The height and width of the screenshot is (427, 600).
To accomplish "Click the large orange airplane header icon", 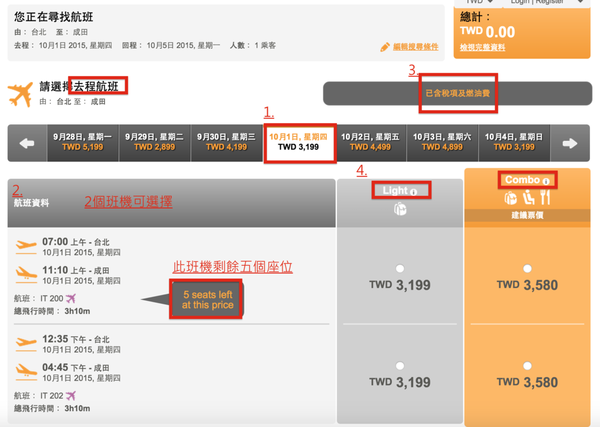I will pyautogui.click(x=21, y=94).
